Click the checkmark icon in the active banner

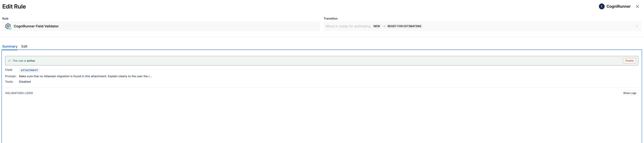[9, 61]
